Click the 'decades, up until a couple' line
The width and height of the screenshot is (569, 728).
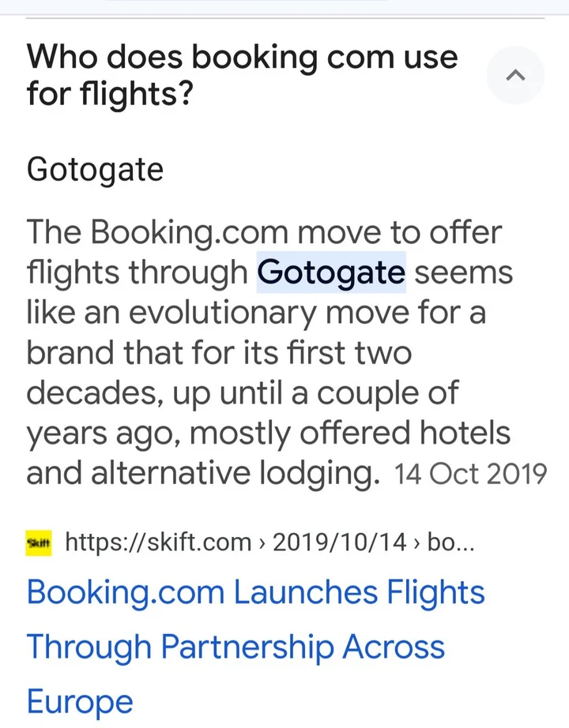point(243,393)
